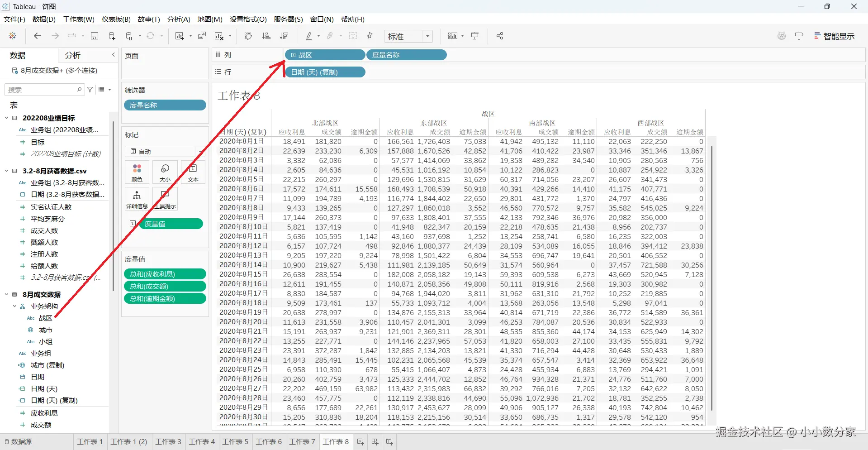Click the group members paperclip icon
This screenshot has width=868, height=450.
(330, 36)
